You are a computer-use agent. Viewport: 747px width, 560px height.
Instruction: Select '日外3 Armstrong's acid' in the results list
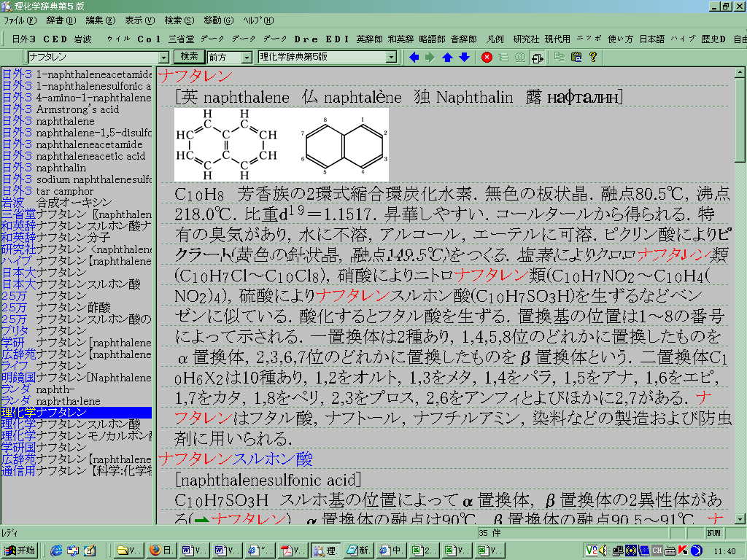click(76, 109)
